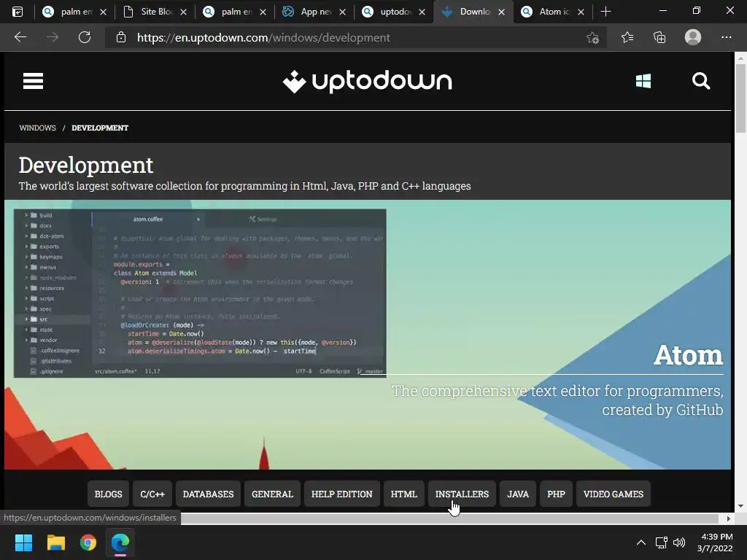Close the App news tab
Screen dimensions: 747x560
(342, 12)
